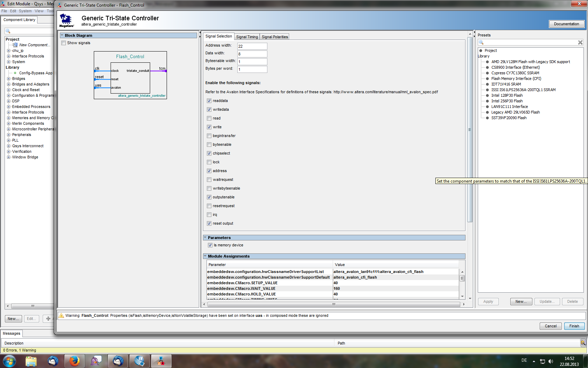This screenshot has width=588, height=368.
Task: Click the Module Assignments table scrollbar thumb
Action: pyautogui.click(x=462, y=278)
